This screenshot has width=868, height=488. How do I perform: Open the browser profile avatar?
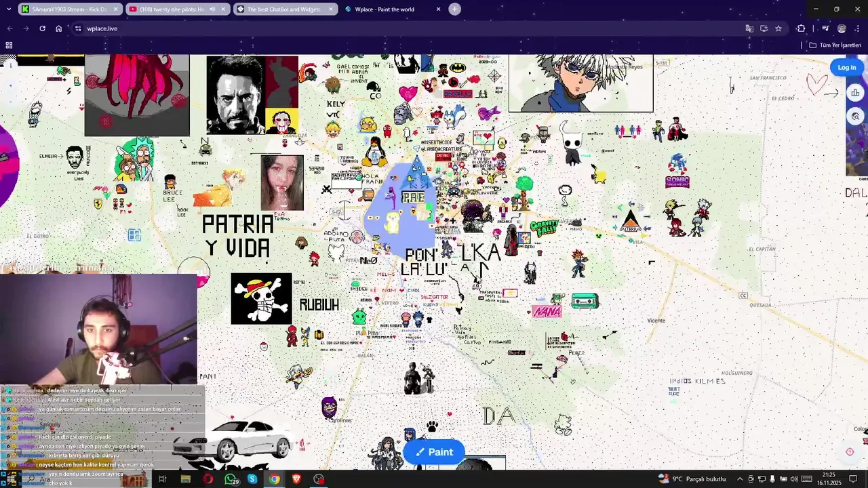point(842,28)
